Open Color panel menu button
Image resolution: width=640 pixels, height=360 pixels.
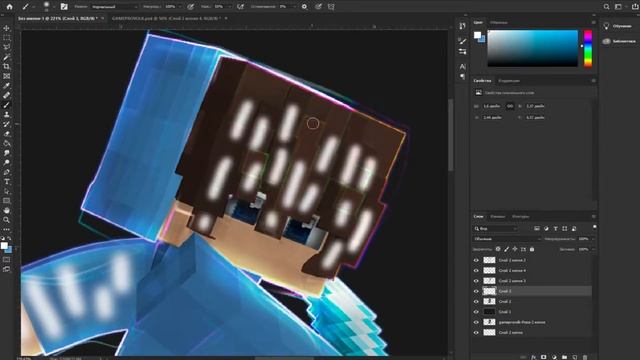pyautogui.click(x=593, y=22)
